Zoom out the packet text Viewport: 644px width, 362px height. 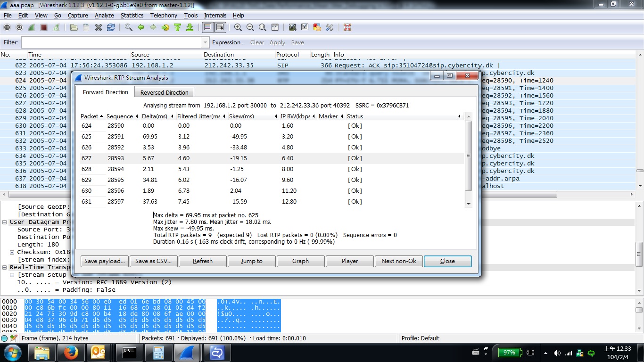[x=250, y=27]
